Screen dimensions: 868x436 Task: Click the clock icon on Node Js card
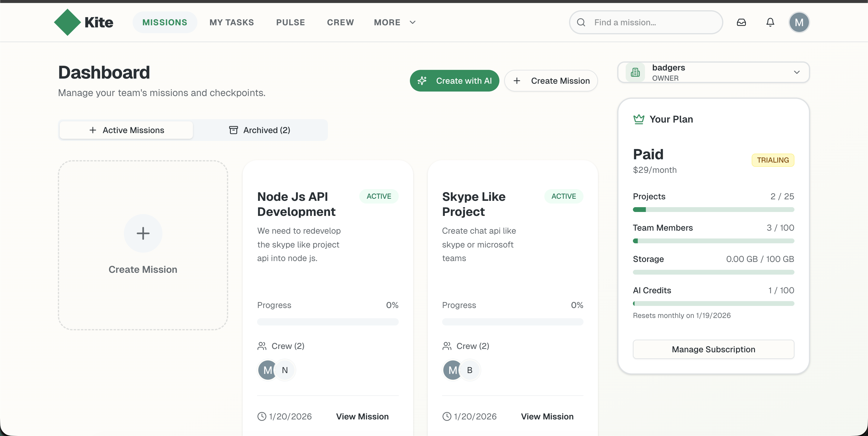(262, 416)
